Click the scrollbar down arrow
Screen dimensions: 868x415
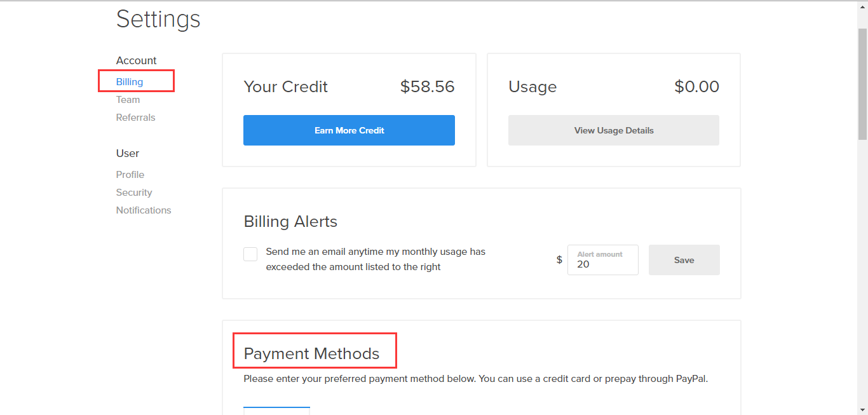[x=862, y=409]
